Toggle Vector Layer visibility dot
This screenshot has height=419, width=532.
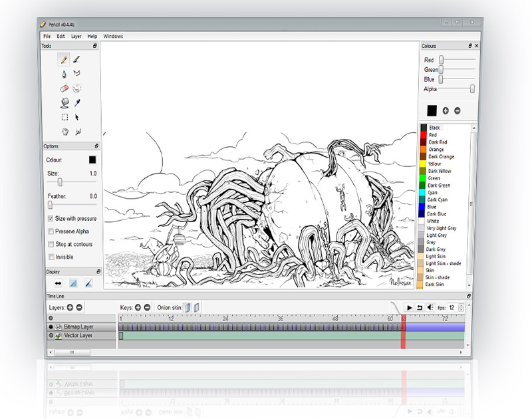tap(51, 336)
